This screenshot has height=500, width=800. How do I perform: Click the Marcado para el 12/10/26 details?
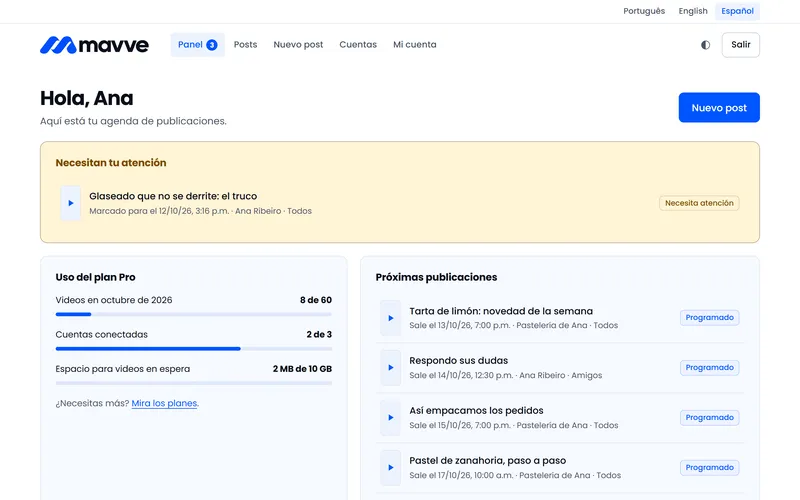201,211
